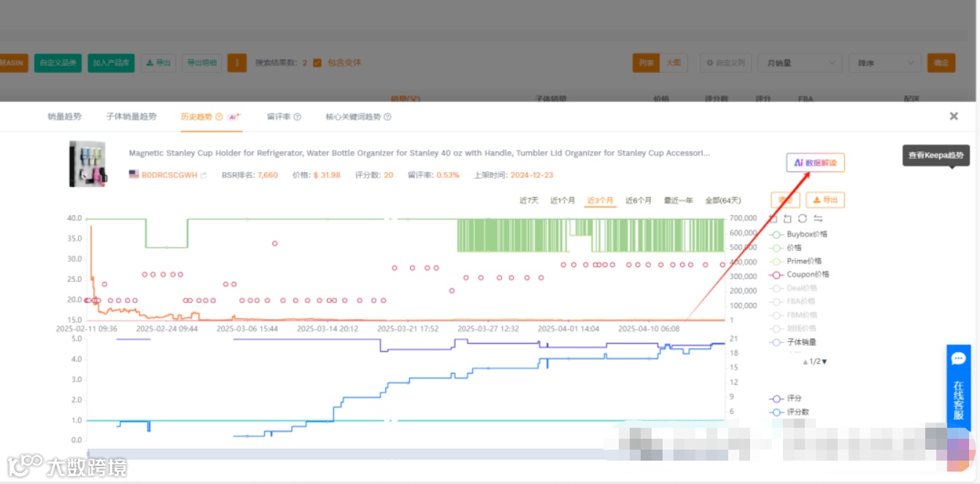Select the 近1个月 time range

tap(563, 201)
